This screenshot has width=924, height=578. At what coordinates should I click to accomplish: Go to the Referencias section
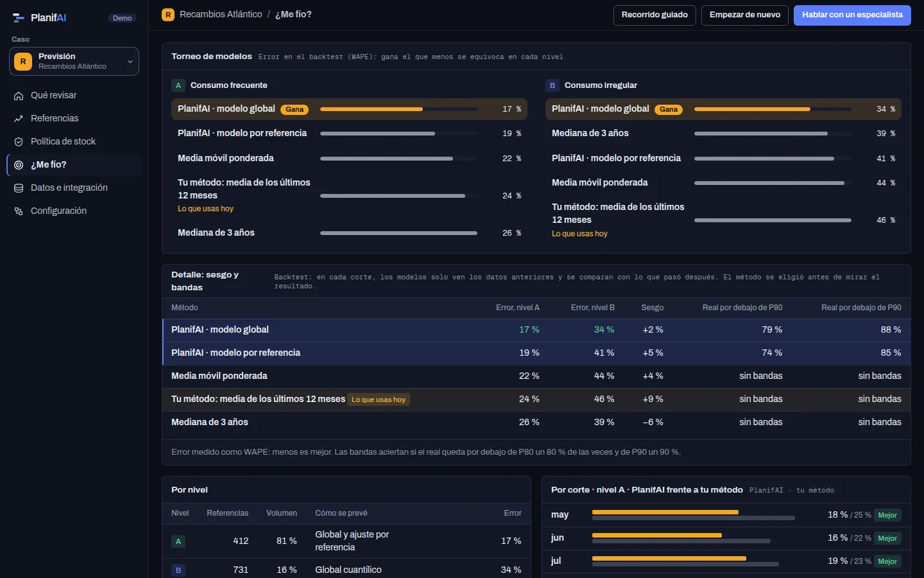pos(74,119)
